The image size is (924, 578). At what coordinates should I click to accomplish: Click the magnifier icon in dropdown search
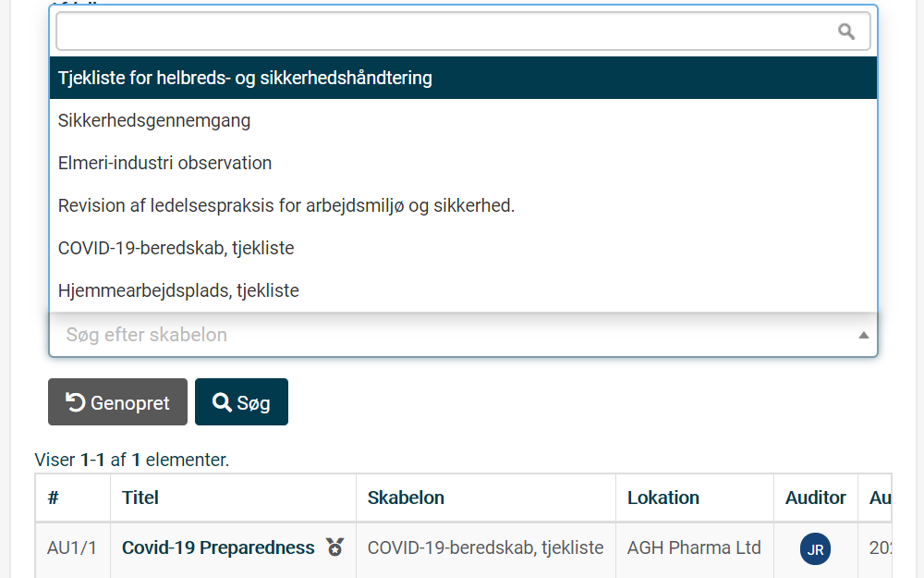(846, 31)
